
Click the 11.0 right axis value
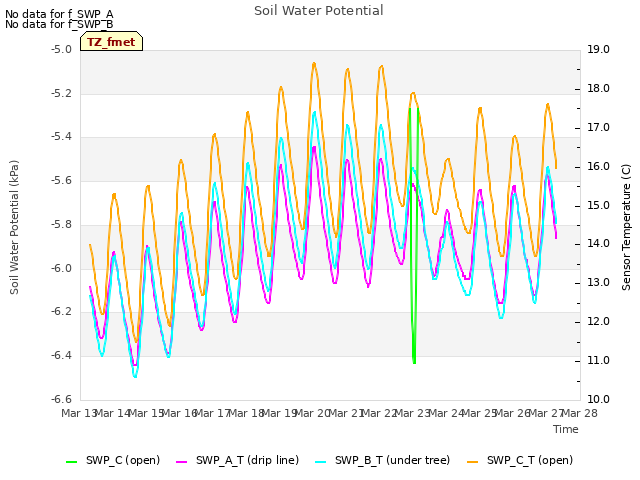point(598,360)
